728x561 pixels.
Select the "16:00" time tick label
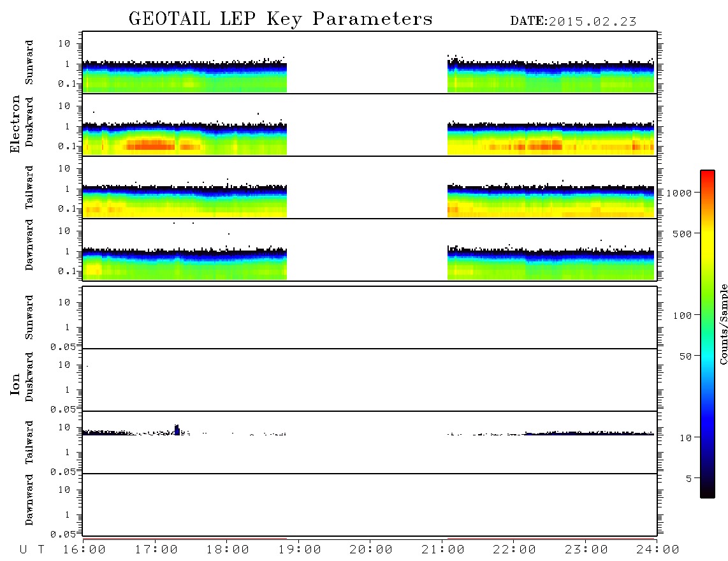pyautogui.click(x=85, y=550)
